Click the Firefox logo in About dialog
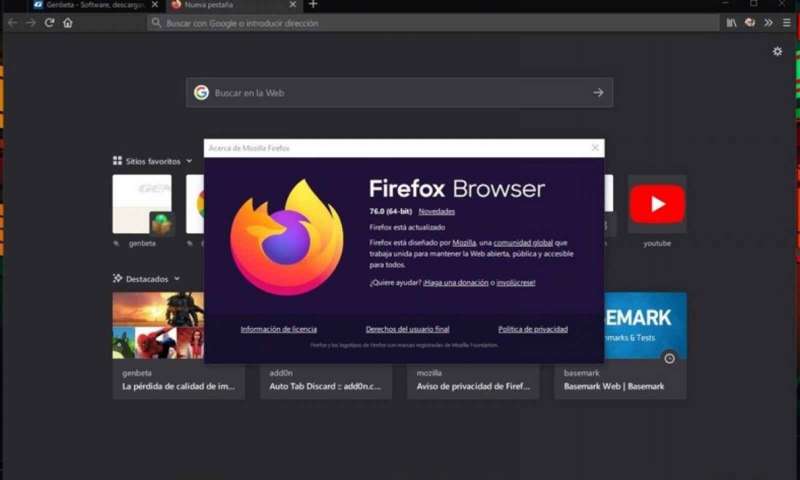Viewport: 800px width, 480px height. (x=287, y=237)
